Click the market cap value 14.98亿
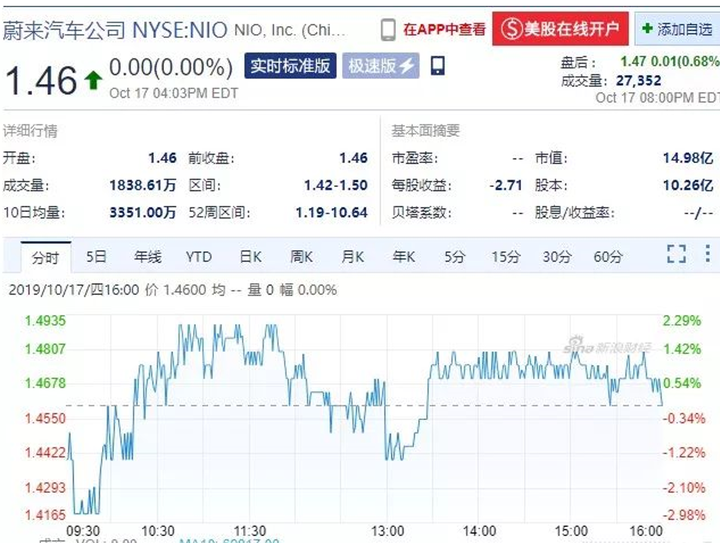This screenshot has height=543, width=720. [688, 158]
